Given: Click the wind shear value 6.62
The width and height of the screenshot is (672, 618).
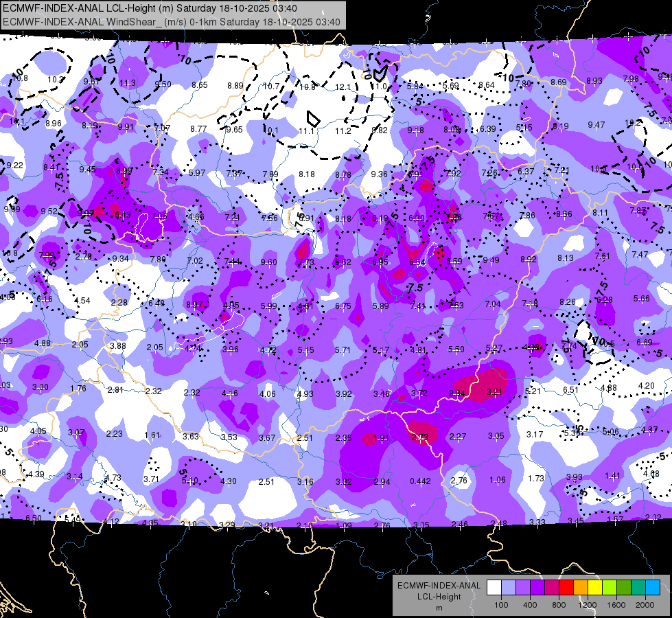Looking at the screenshot, I should pyautogui.click(x=343, y=262).
